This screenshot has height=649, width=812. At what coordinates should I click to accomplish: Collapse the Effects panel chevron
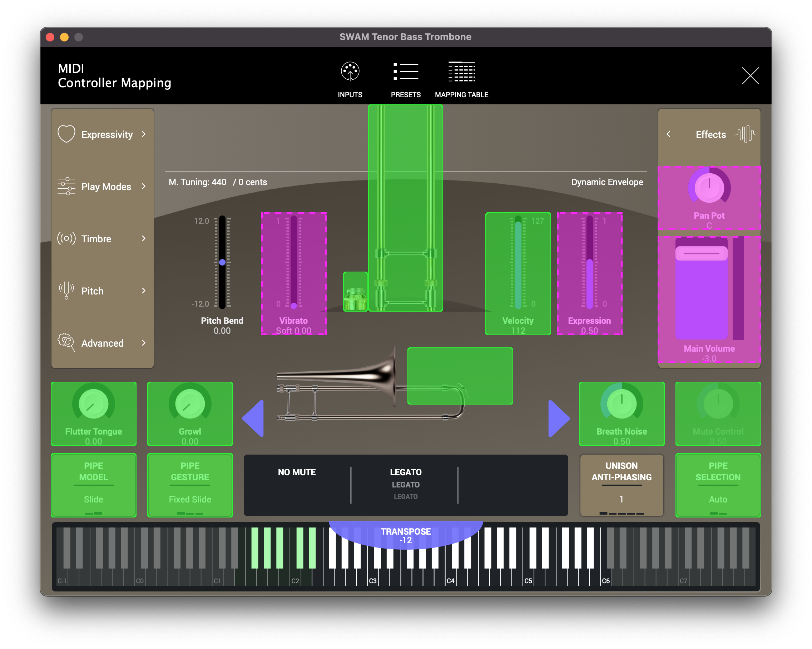(x=668, y=134)
